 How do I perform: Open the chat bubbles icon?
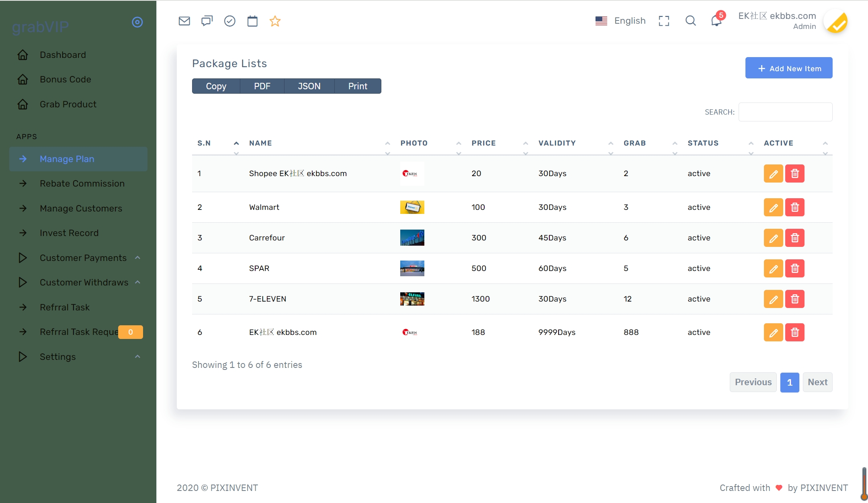[207, 21]
